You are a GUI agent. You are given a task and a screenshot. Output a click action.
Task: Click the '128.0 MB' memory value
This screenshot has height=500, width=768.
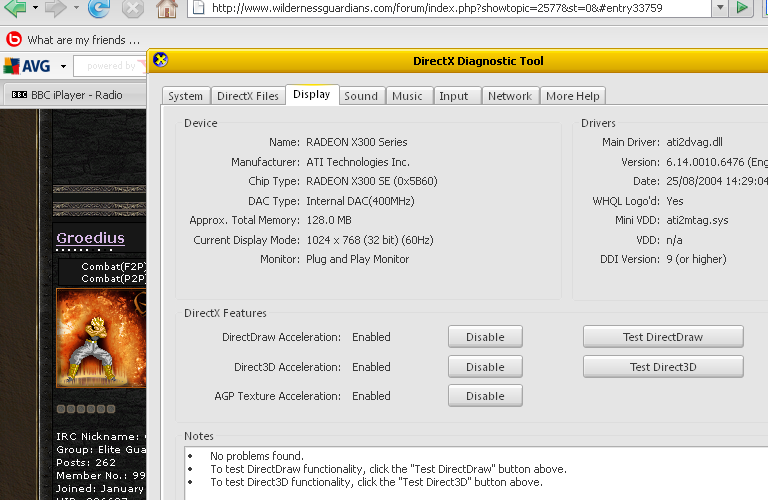(x=329, y=220)
